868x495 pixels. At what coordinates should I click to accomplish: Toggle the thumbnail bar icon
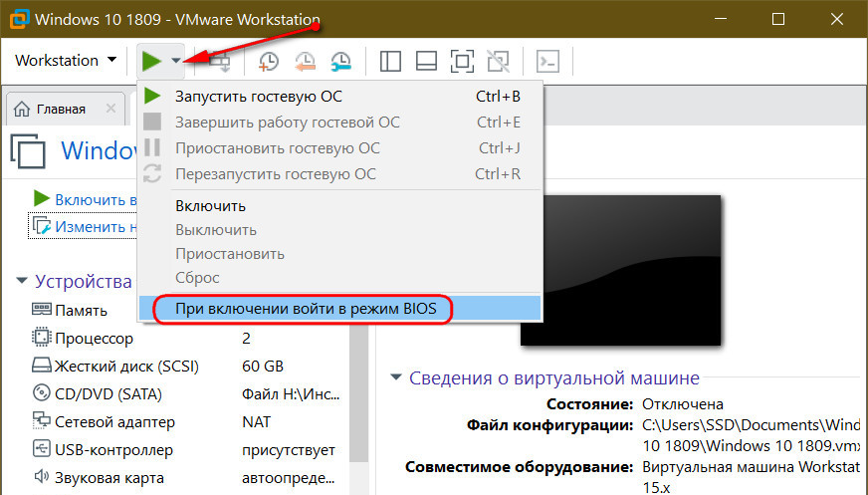[x=426, y=61]
